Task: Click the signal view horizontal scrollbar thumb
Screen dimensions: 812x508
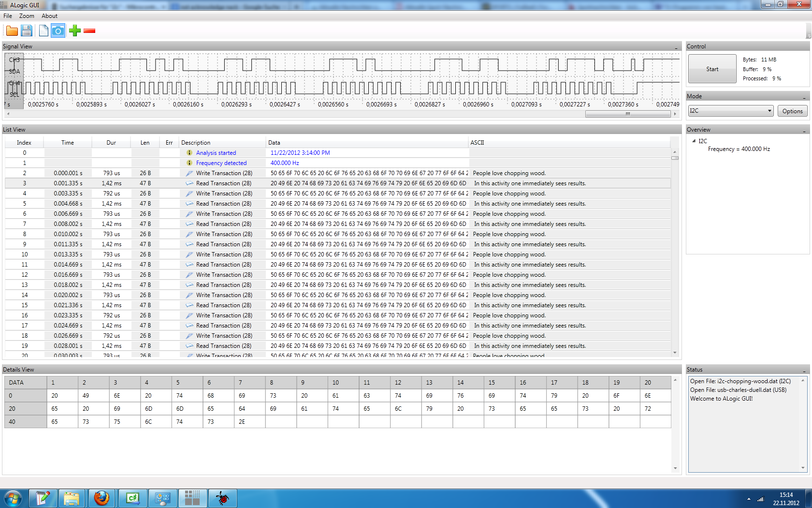Action: pos(627,114)
